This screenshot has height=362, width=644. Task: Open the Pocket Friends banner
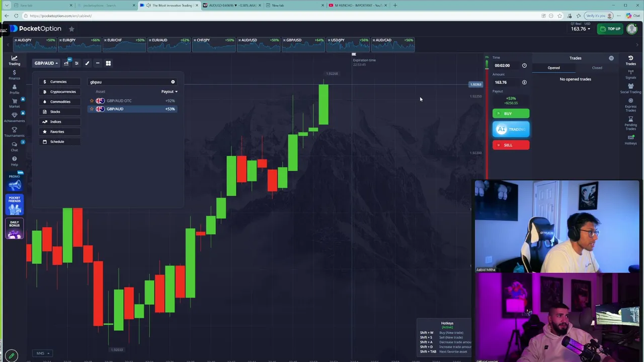(14, 205)
